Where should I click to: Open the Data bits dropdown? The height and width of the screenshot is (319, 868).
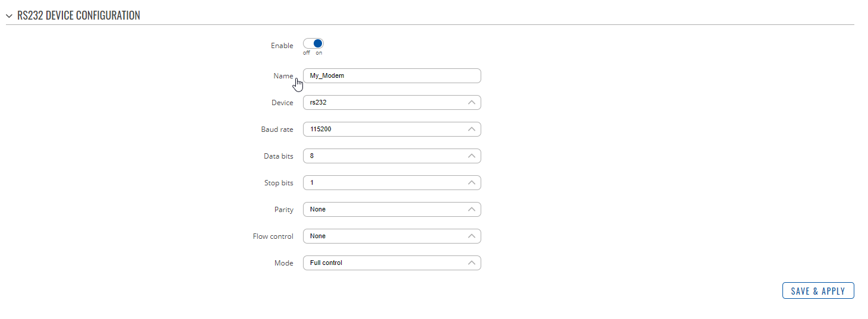click(x=392, y=156)
